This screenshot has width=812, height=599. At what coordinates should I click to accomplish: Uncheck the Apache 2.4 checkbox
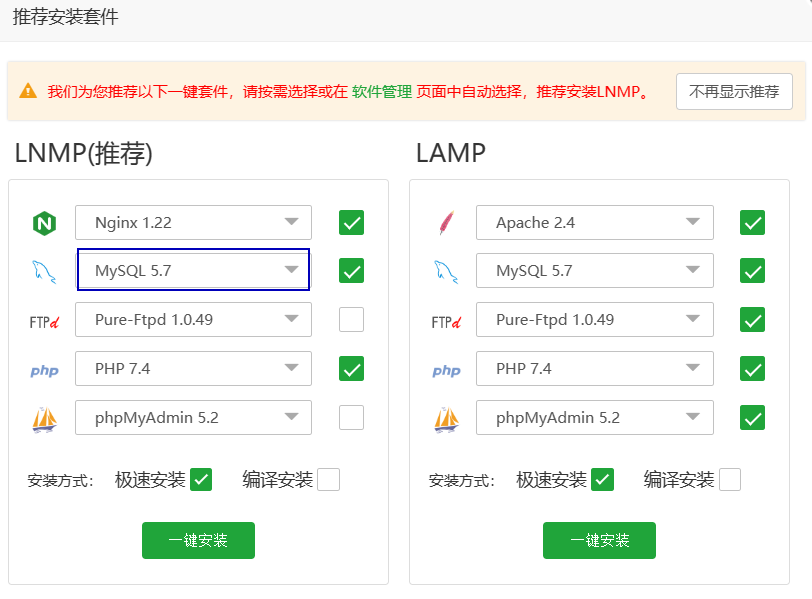click(x=752, y=222)
